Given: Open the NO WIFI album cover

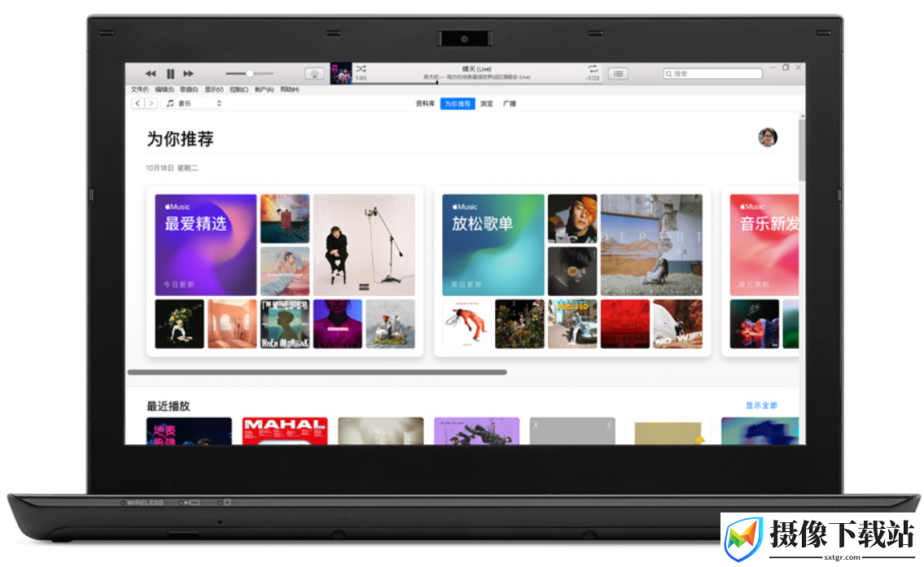Looking at the screenshot, I should [677, 324].
